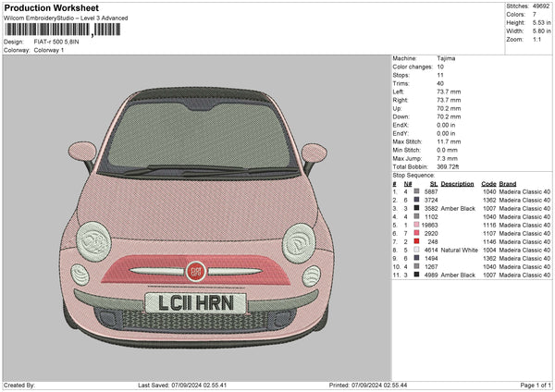Click the left side mirror of the car

point(83,150)
